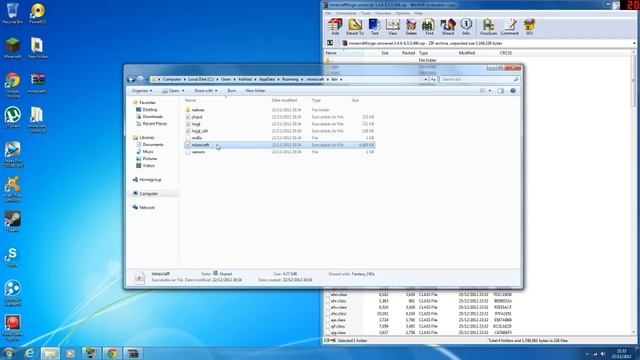Click the Explorer Back arrow button
This screenshot has width=640, height=360.
click(131, 79)
